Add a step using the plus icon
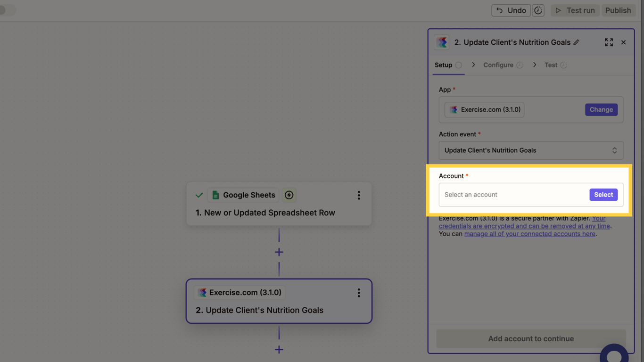 pos(279,252)
